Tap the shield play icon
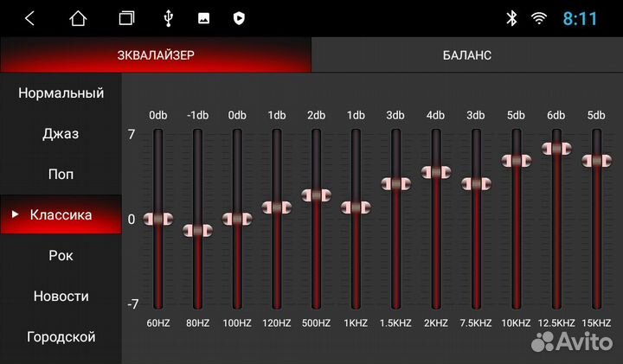The width and height of the screenshot is (623, 364). [x=239, y=18]
